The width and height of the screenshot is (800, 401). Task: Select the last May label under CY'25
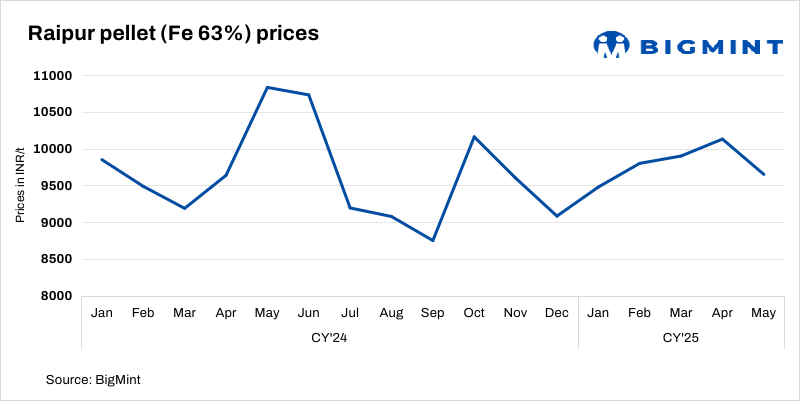point(764,313)
